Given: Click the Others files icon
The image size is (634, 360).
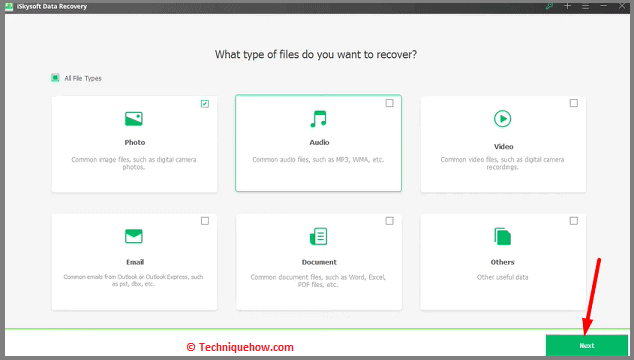Looking at the screenshot, I should [503, 236].
